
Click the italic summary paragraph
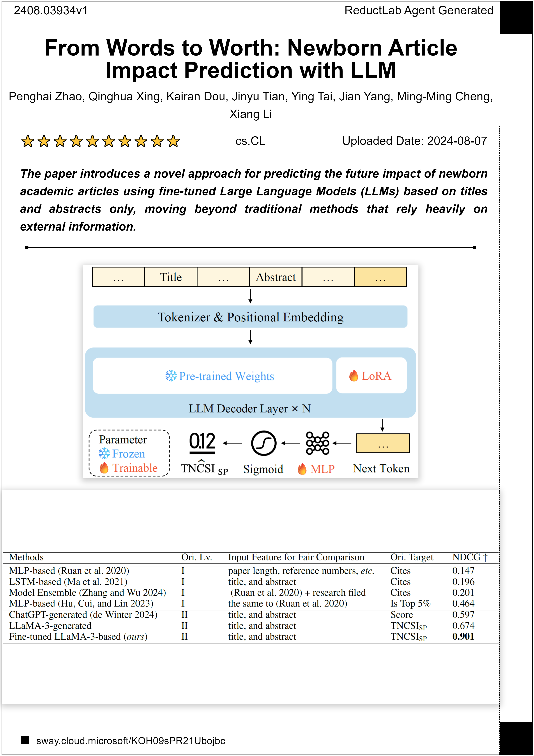(x=254, y=200)
